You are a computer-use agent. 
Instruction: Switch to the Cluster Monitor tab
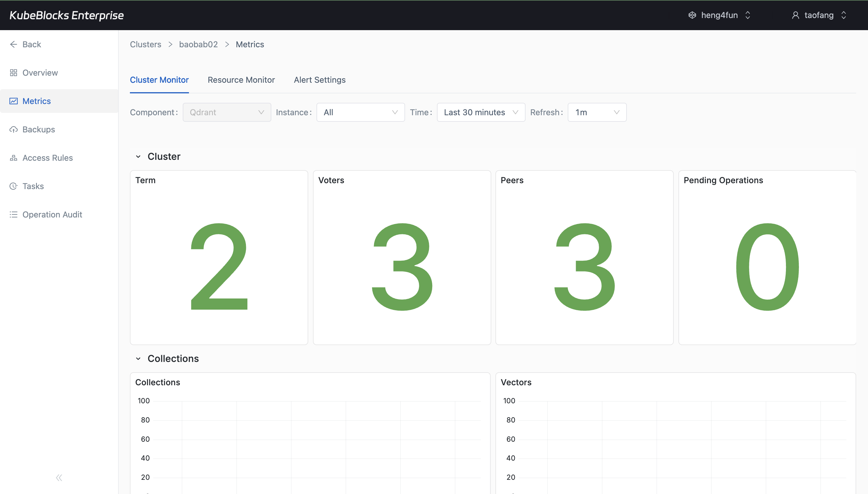(159, 80)
